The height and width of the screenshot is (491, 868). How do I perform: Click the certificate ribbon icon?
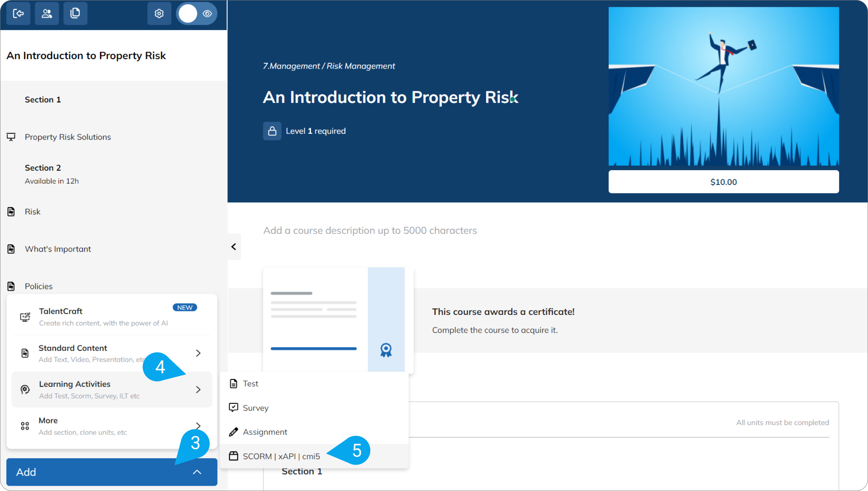pos(386,350)
